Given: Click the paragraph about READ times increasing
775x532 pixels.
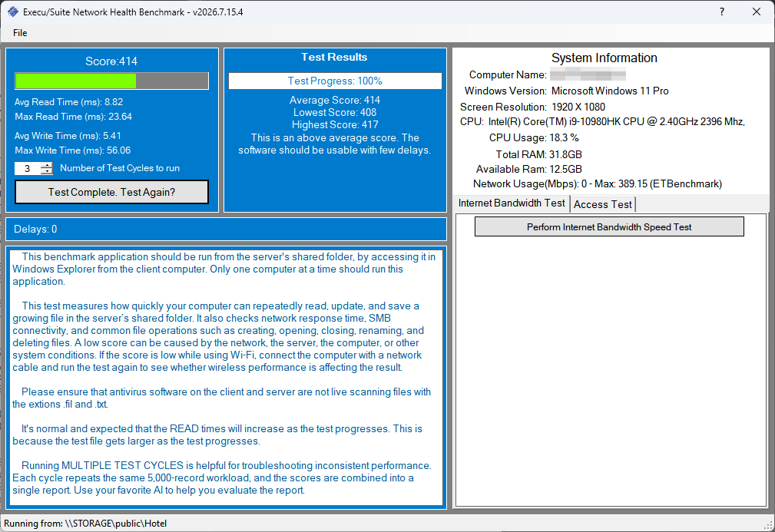Looking at the screenshot, I should (217, 435).
